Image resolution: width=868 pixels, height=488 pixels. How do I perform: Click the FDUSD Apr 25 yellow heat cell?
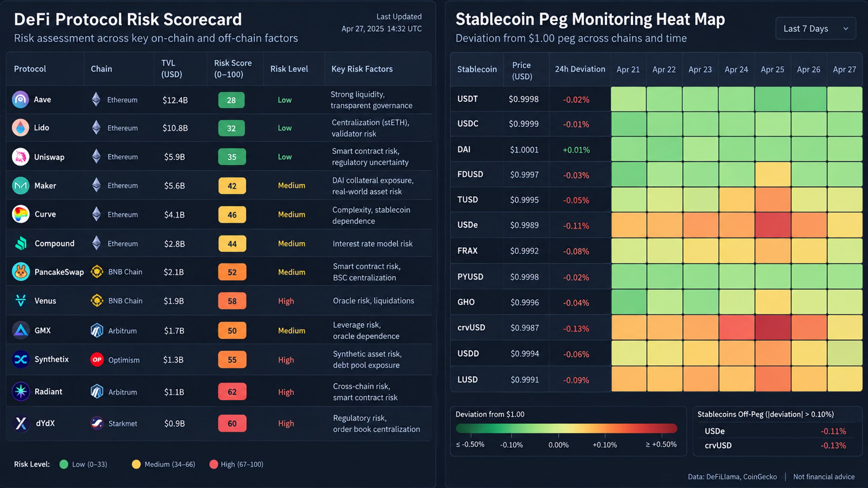(773, 174)
